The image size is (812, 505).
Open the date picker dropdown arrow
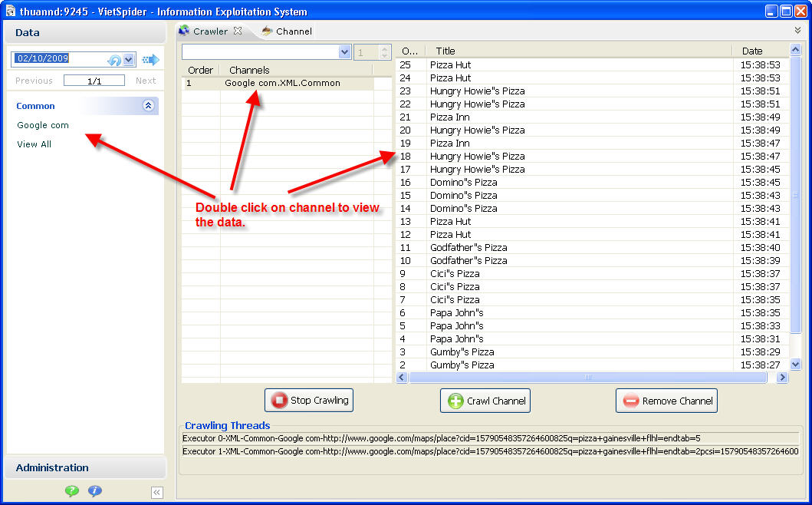tap(129, 60)
